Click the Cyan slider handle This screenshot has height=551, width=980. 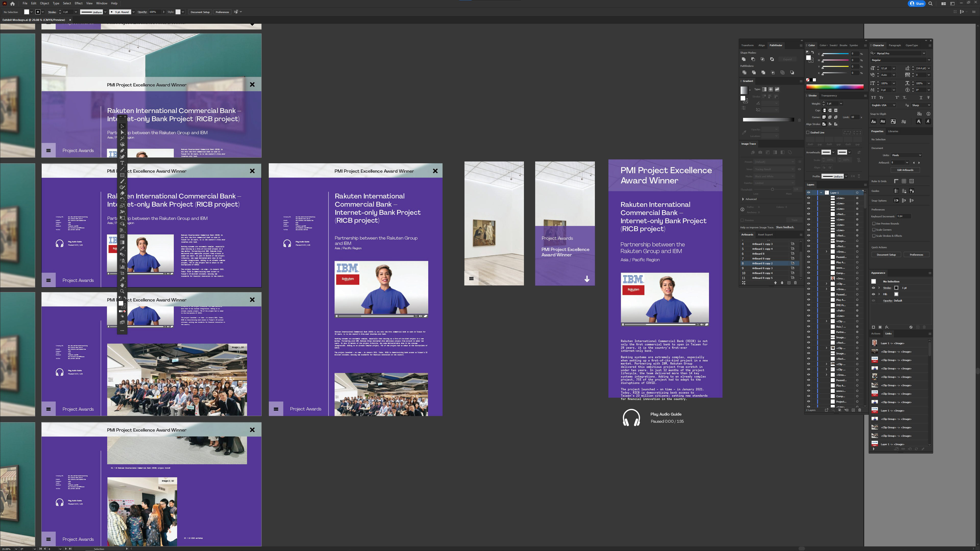pyautogui.click(x=823, y=56)
